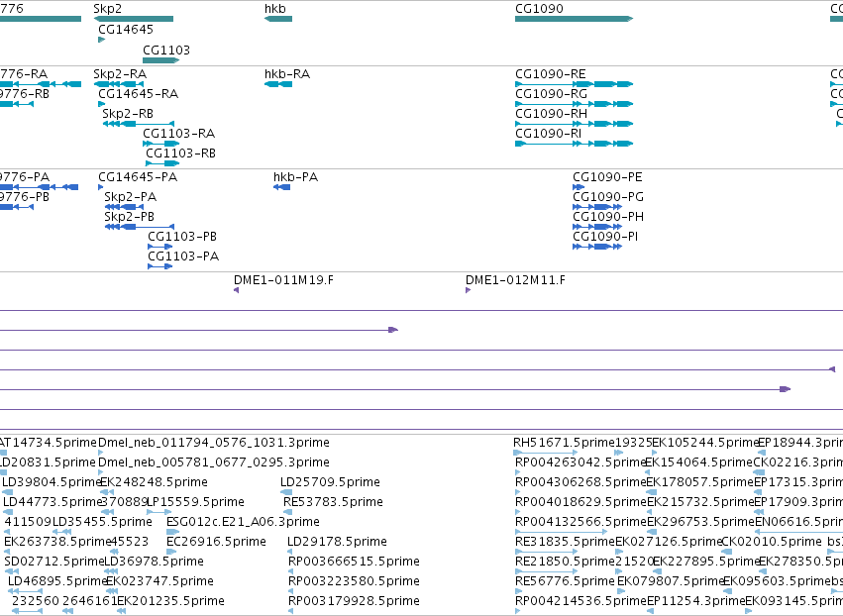This screenshot has height=616, width=843.
Task: Open EST RE21850.5prime
Action: pyautogui.click(x=565, y=562)
